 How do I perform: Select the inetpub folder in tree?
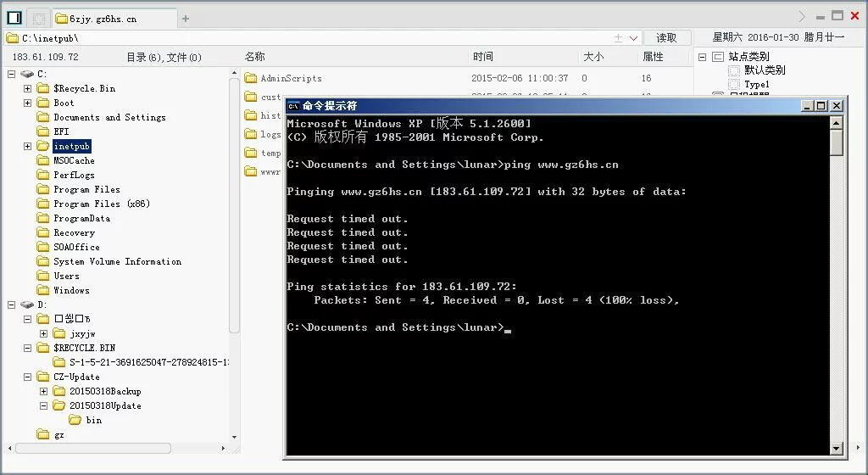[71, 146]
